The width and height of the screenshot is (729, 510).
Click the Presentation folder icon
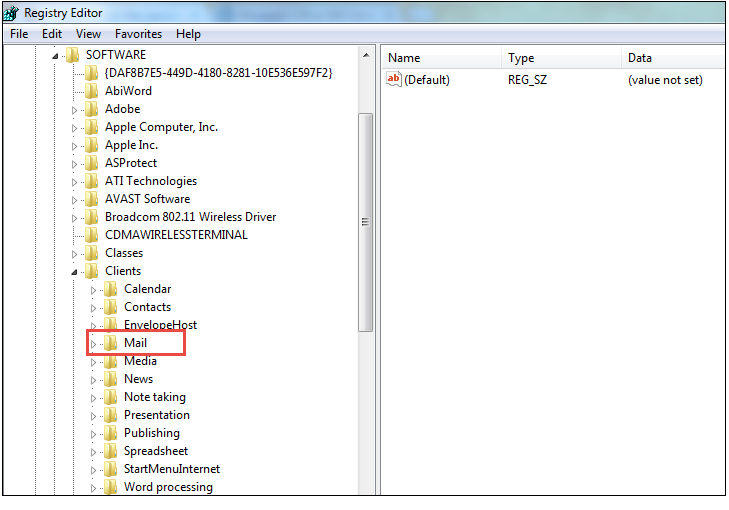(x=111, y=415)
